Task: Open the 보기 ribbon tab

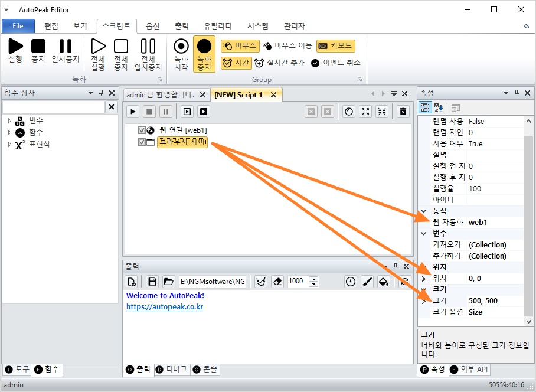Action: [x=80, y=26]
